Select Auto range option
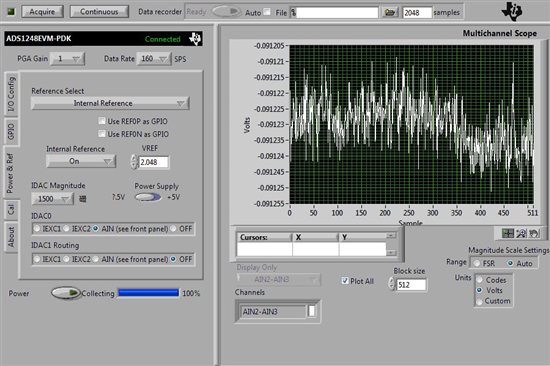The width and height of the screenshot is (550, 366). click(510, 263)
